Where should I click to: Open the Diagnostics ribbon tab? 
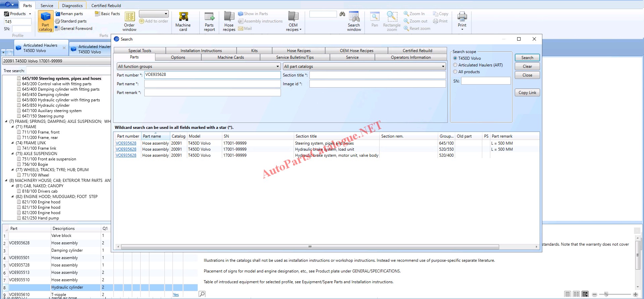(72, 6)
